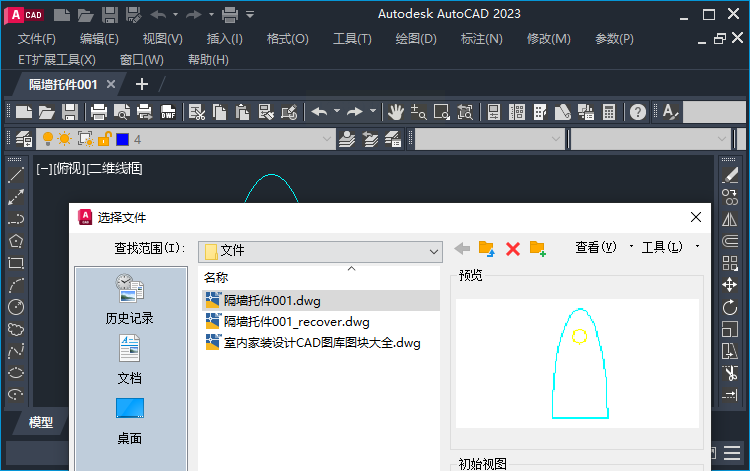The height and width of the screenshot is (471, 750).
Task: Open the Layer Properties manager icon
Action: click(x=23, y=139)
